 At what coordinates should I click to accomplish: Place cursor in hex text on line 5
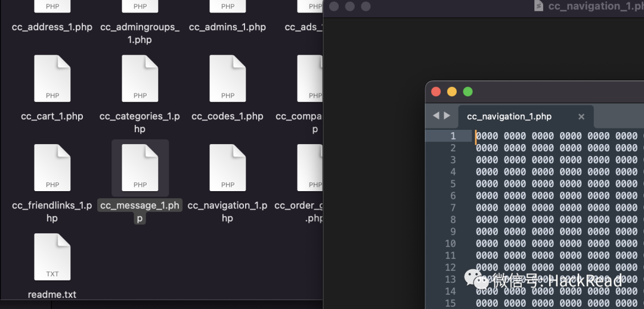[559, 183]
